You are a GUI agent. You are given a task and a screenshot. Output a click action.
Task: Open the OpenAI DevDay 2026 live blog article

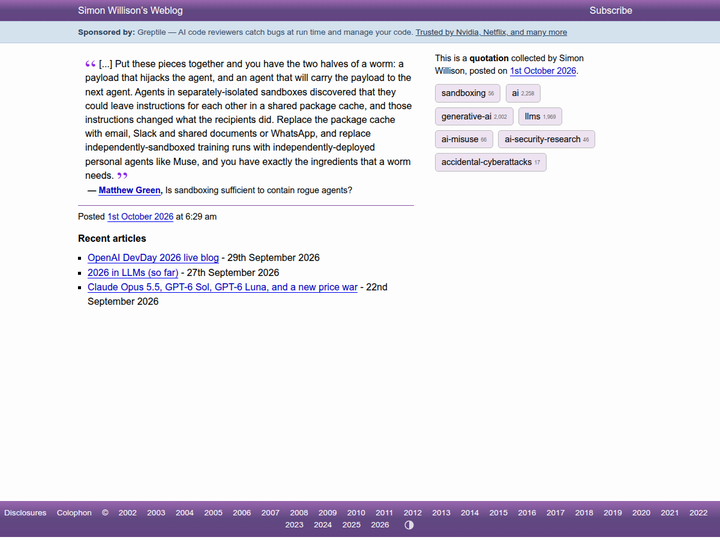pos(153,258)
